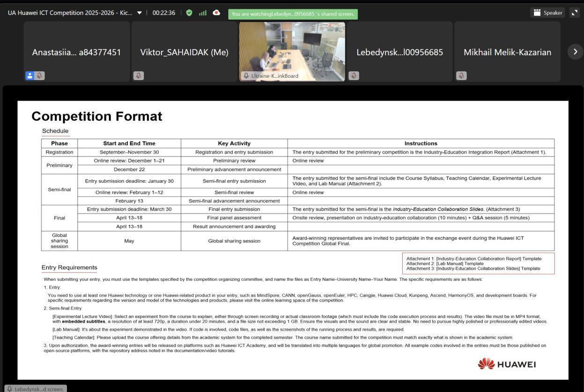584x392 pixels.
Task: Click the muted mic icon on Viktor_SAHAIDAK's tile
Action: [138, 75]
